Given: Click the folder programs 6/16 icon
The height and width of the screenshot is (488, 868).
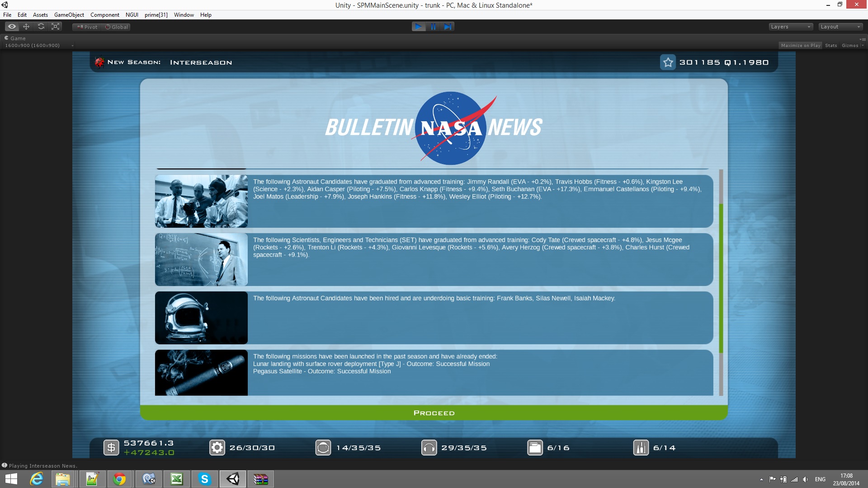Looking at the screenshot, I should 535,448.
